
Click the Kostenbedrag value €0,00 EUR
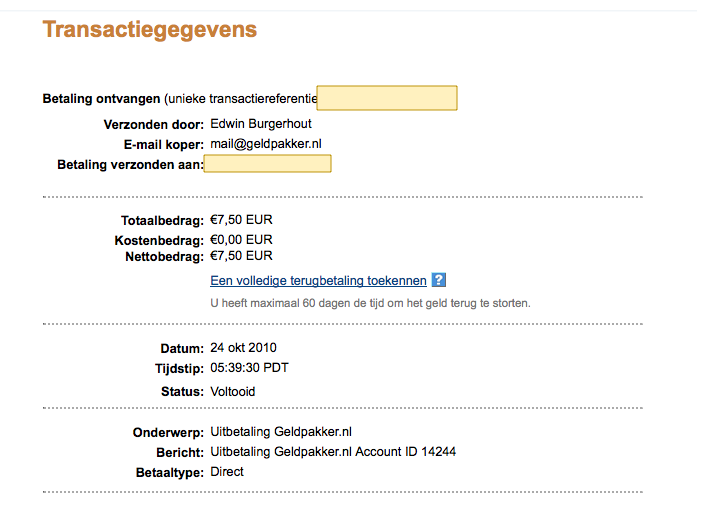(241, 240)
